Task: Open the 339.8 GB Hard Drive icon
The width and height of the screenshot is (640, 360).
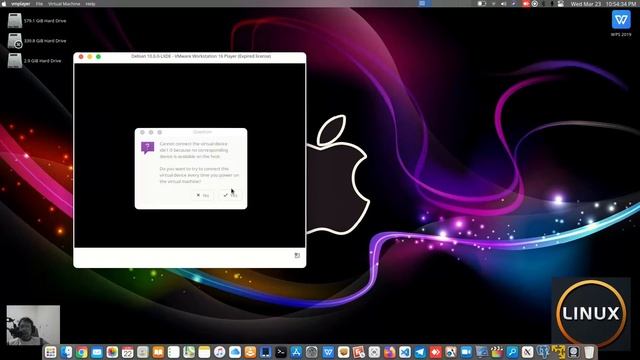Action: [x=15, y=40]
